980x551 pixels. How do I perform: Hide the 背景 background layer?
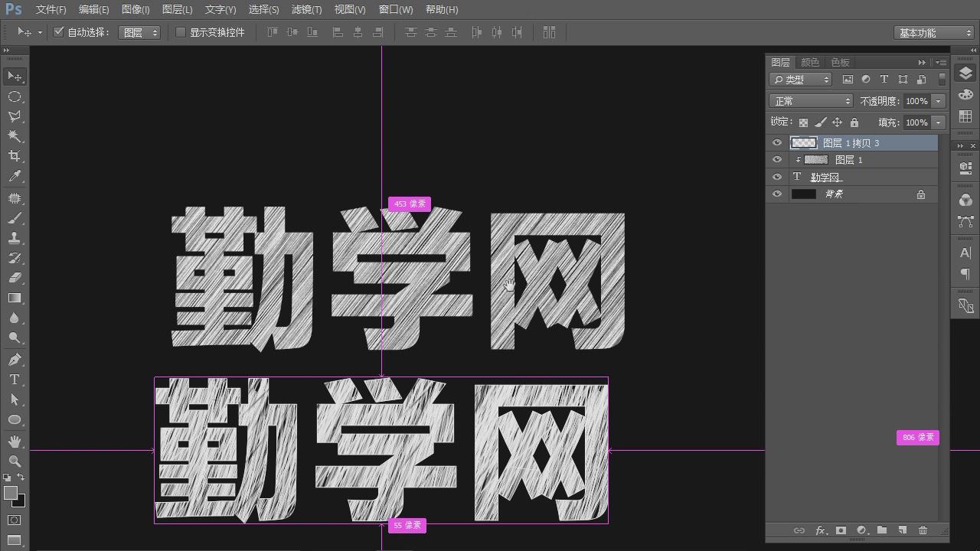click(777, 194)
